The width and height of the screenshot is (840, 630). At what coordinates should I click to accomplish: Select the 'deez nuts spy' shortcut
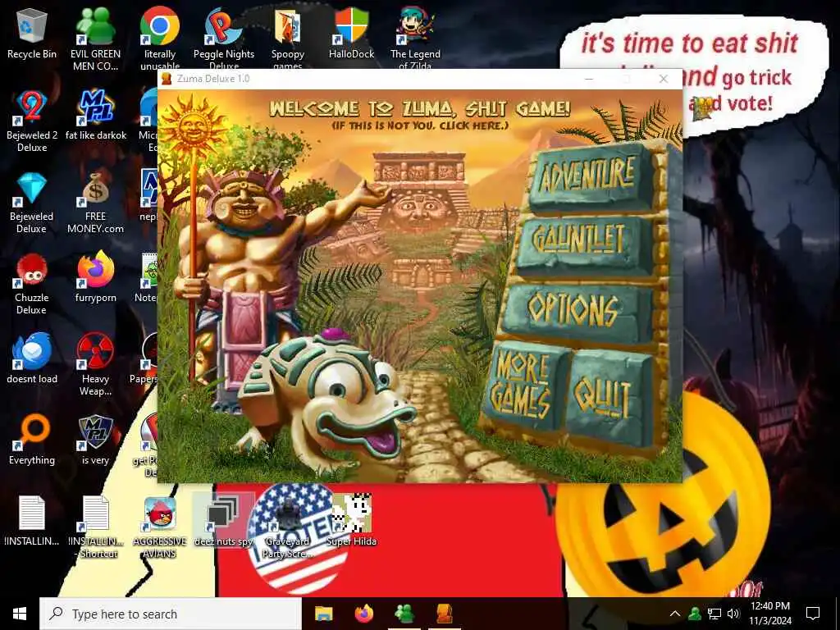223,521
